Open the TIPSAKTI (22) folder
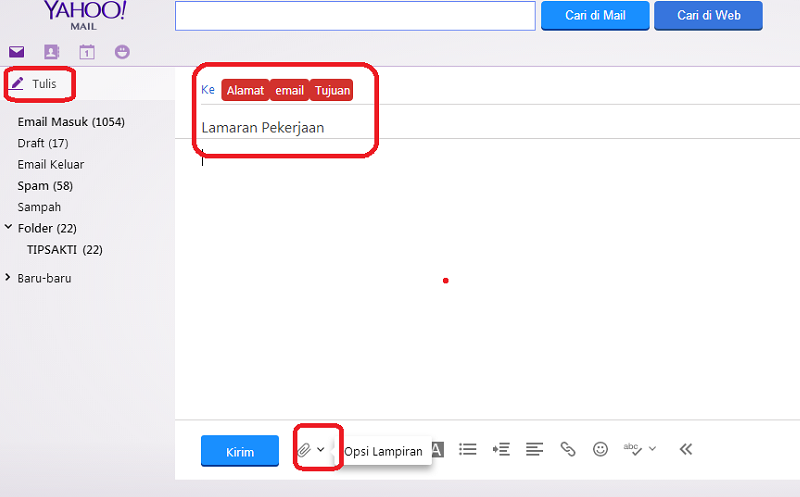This screenshot has height=497, width=800. tap(65, 250)
